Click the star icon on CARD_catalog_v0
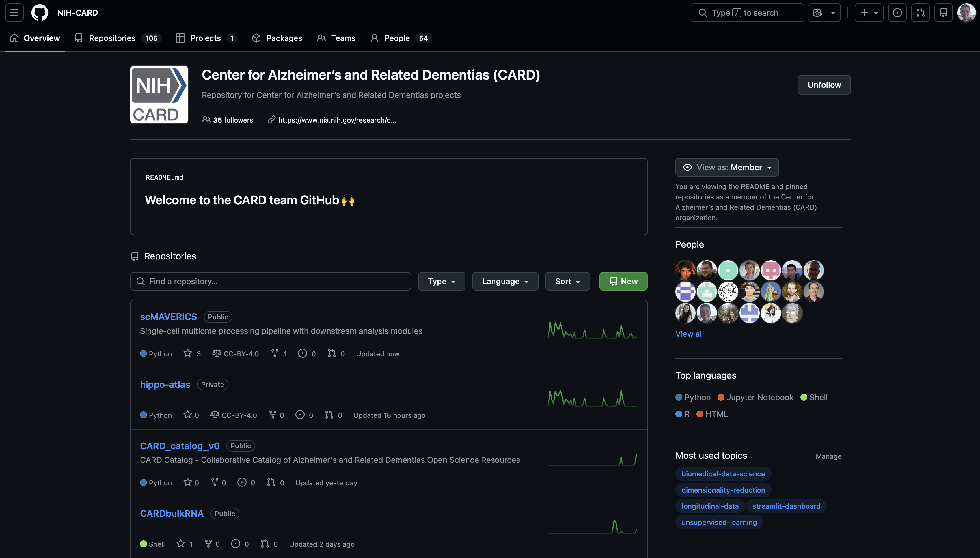 coord(187,482)
